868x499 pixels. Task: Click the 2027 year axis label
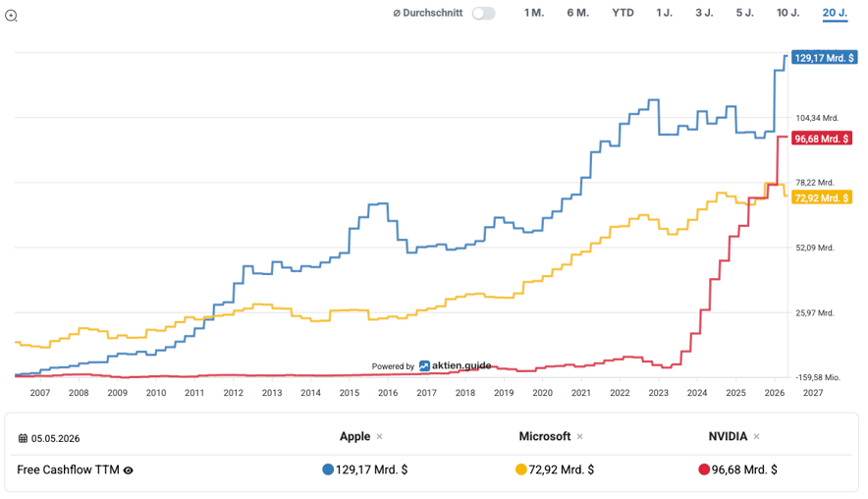pyautogui.click(x=813, y=393)
